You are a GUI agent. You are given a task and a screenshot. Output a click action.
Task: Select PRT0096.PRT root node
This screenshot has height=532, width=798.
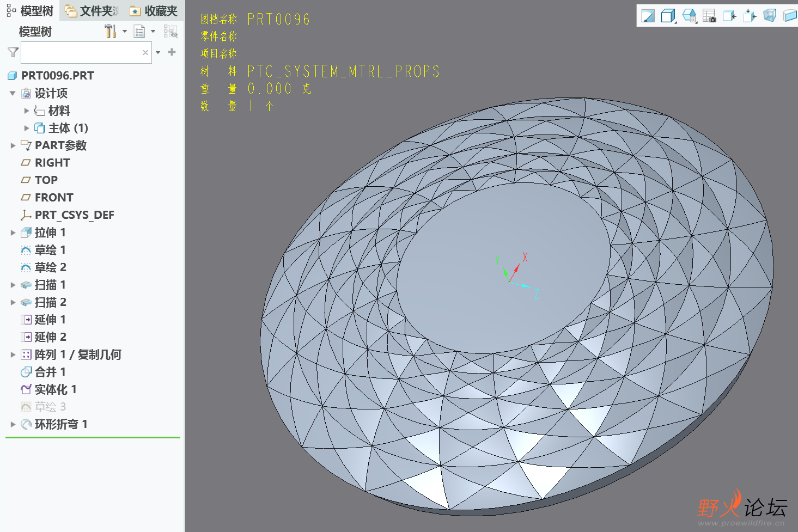(x=57, y=76)
